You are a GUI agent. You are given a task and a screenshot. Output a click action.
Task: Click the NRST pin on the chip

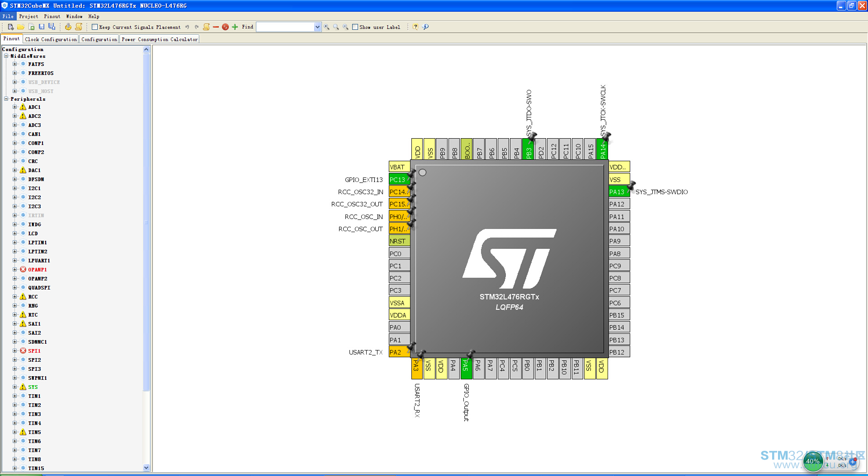(399, 241)
